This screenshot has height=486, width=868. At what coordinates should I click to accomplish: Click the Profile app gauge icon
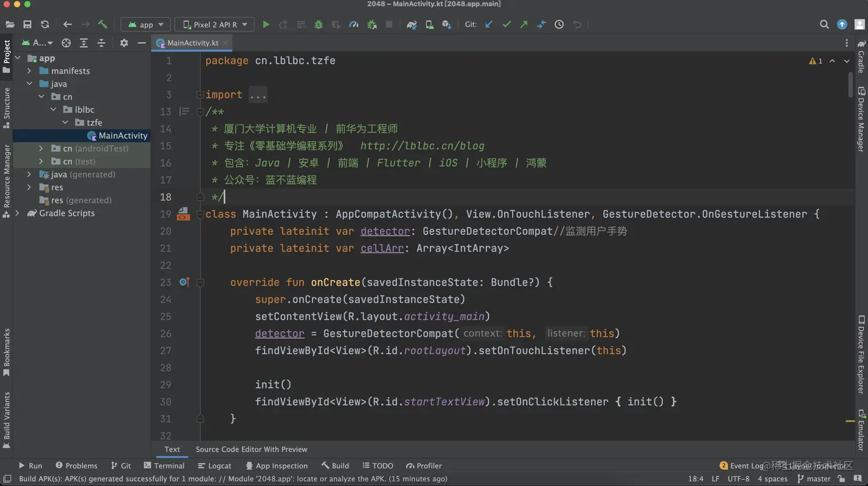tap(354, 25)
